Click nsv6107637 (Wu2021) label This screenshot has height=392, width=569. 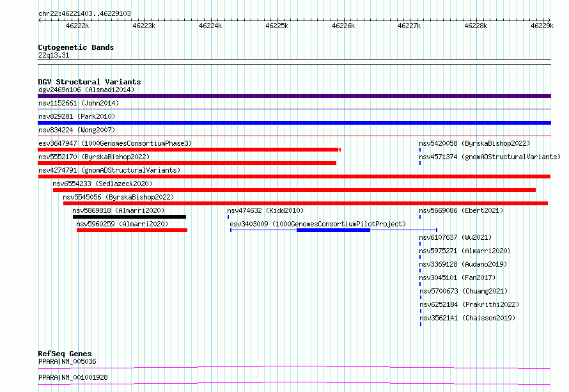455,237
